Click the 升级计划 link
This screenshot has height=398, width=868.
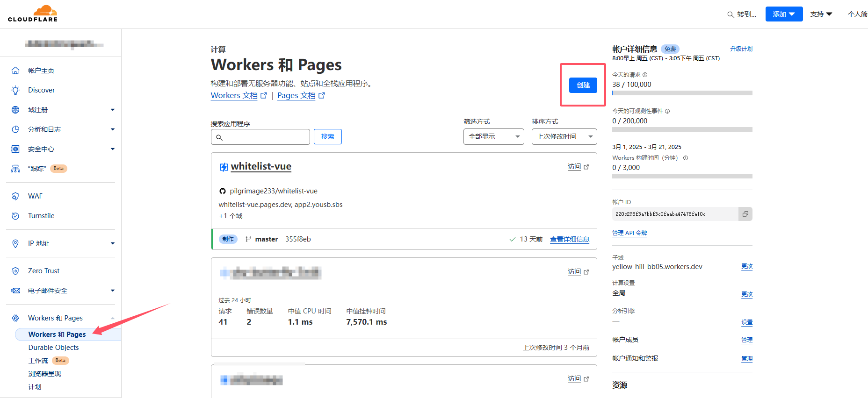point(741,49)
